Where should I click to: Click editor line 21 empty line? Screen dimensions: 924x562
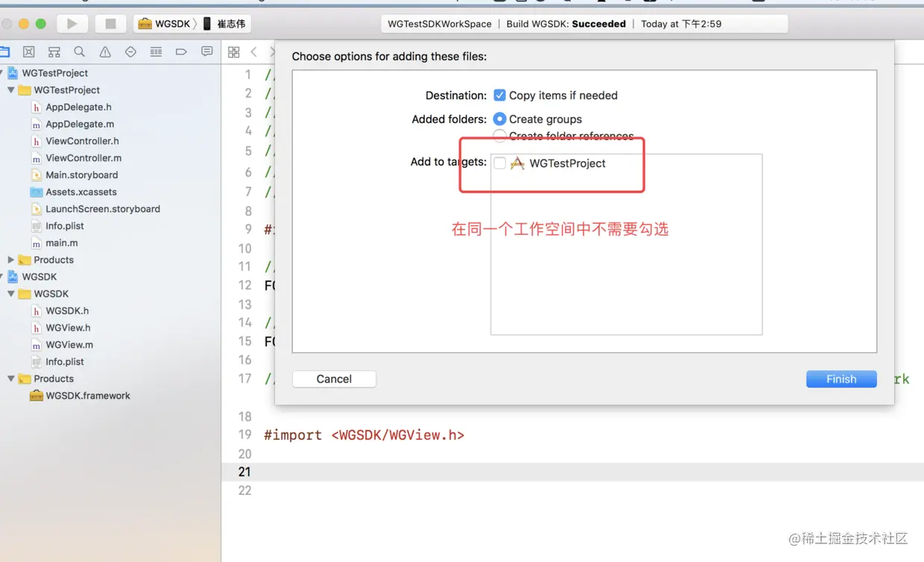(572, 472)
